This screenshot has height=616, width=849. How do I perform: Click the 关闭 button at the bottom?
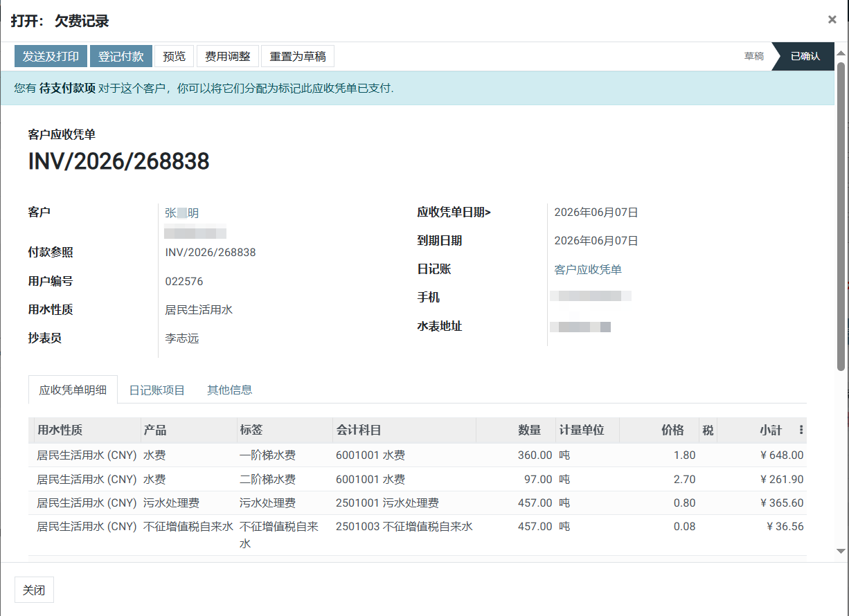point(34,590)
